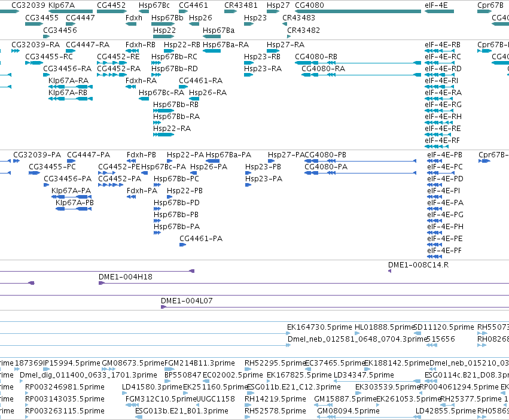Click the DME1-004L07 clone label
509x420 pixels.
click(187, 301)
